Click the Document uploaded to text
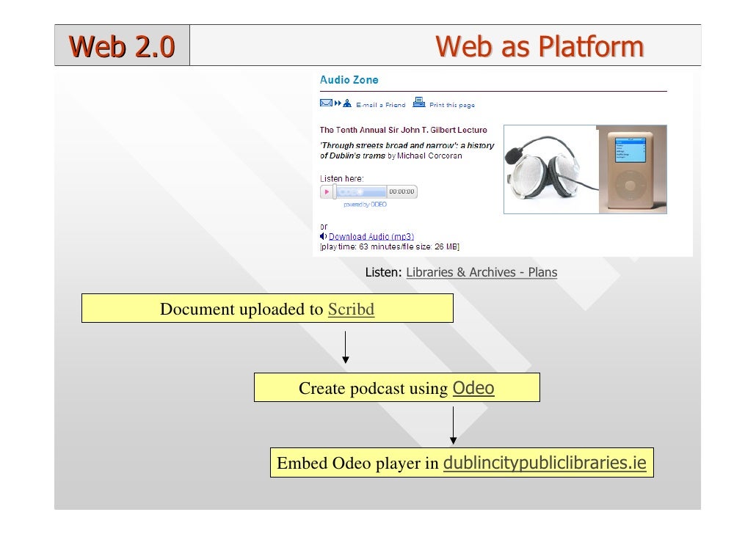The height and width of the screenshot is (534, 756). pos(241,309)
